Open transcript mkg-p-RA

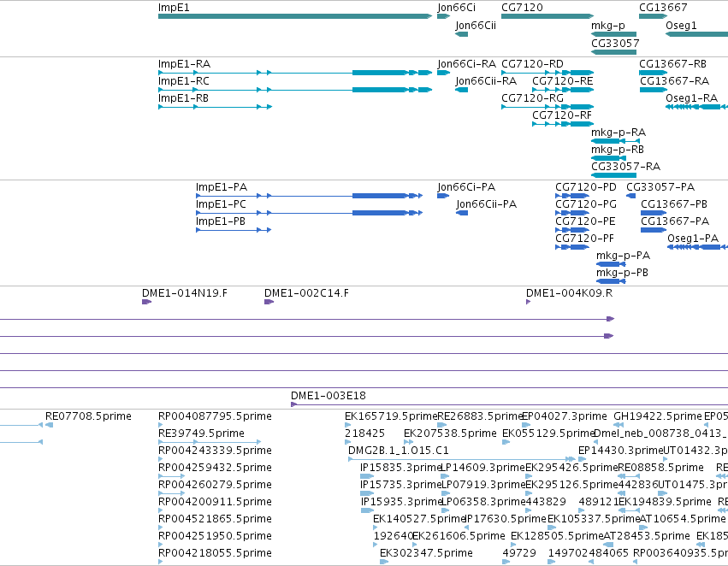619,133
